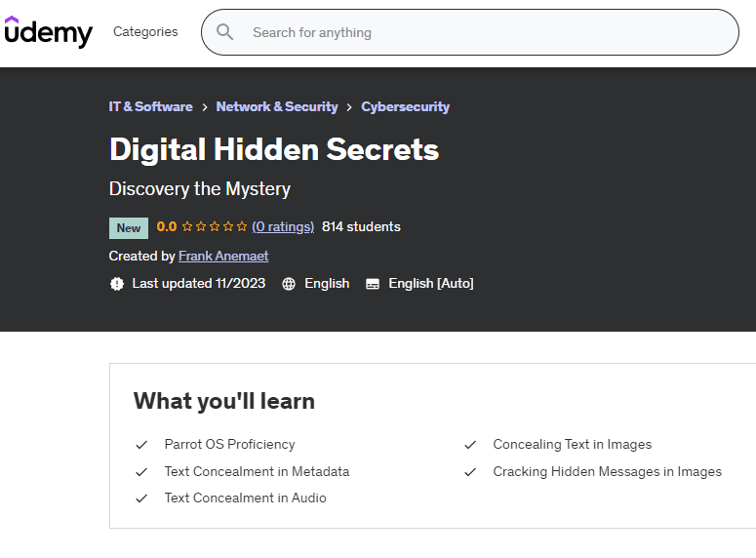Click the star rating icons

(215, 227)
